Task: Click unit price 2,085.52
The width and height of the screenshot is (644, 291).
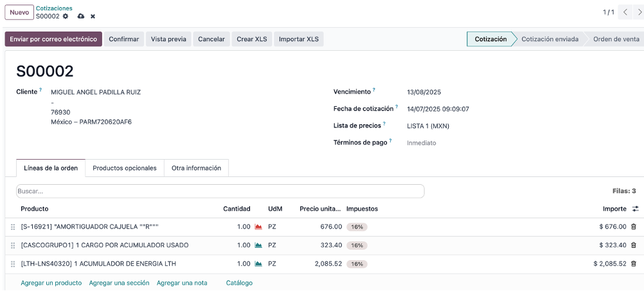Action: click(x=328, y=263)
